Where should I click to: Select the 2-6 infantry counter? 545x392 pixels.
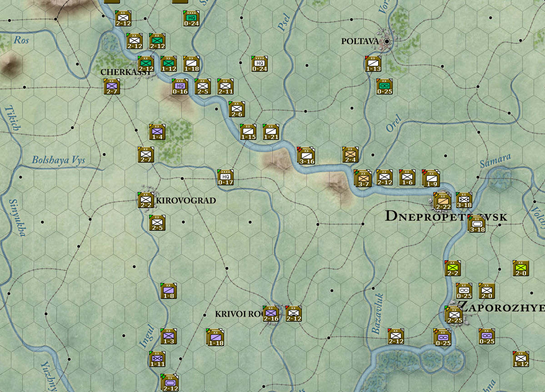(237, 109)
